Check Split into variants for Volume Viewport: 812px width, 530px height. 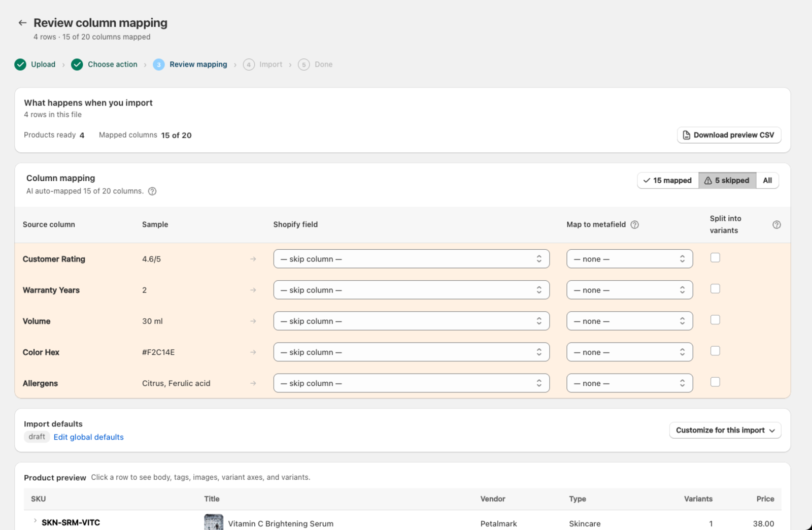[x=715, y=320]
